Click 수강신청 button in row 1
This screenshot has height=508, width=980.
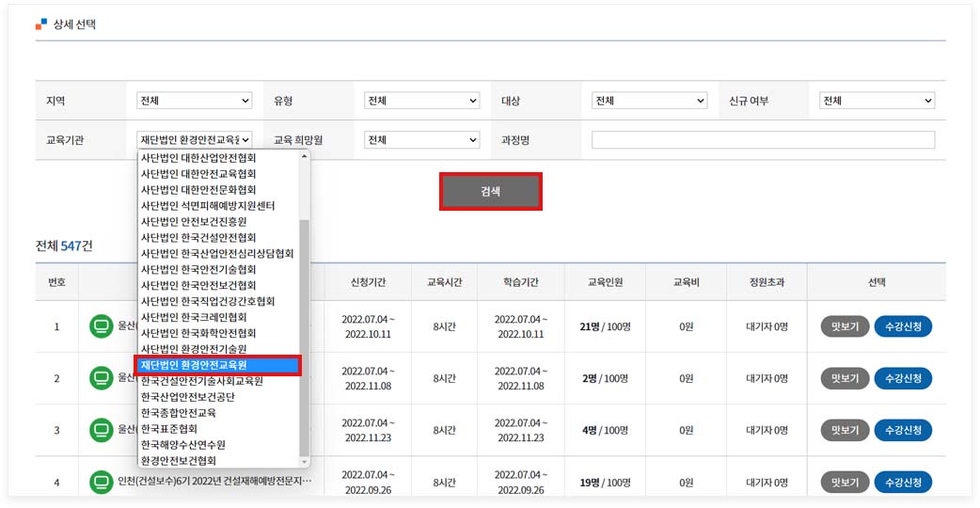click(x=903, y=326)
